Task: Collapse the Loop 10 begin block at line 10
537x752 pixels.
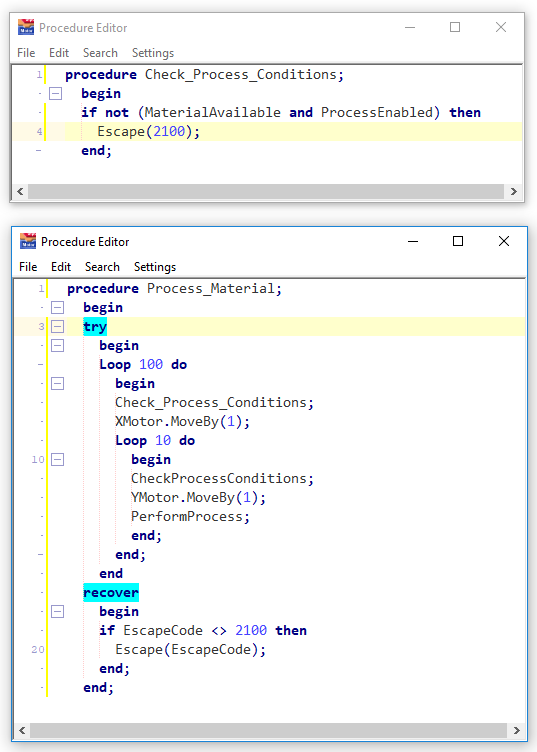Action: point(58,459)
